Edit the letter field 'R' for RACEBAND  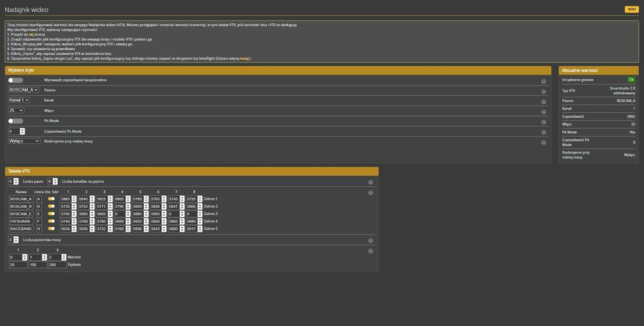pos(39,229)
